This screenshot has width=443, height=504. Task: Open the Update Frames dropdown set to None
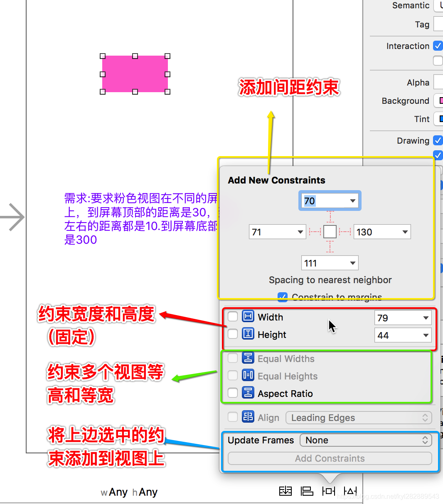(365, 440)
